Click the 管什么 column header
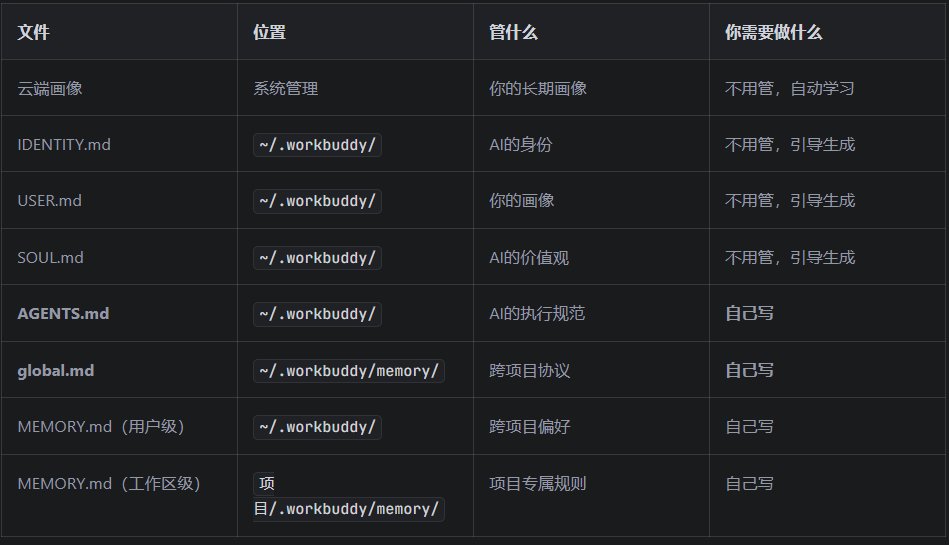Viewport: 949px width, 545px height. (513, 32)
